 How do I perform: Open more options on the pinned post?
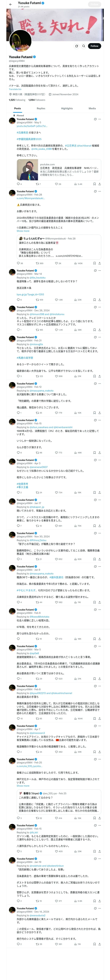100,119
